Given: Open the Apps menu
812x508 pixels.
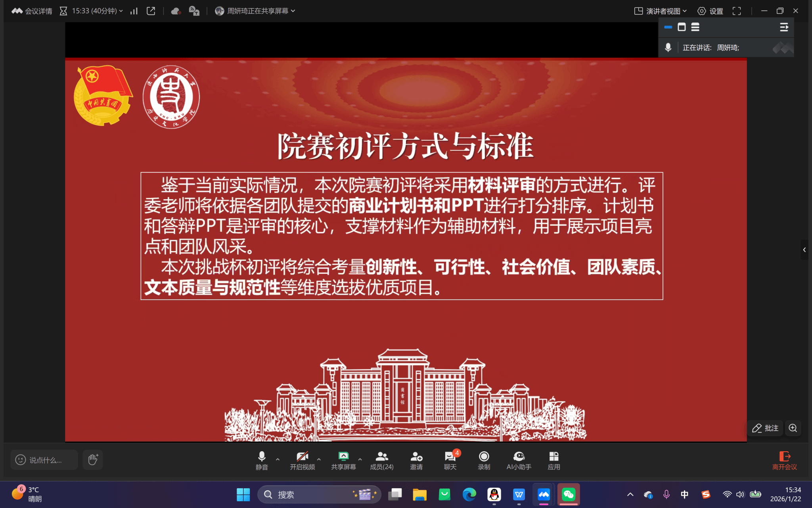Looking at the screenshot, I should (x=553, y=460).
